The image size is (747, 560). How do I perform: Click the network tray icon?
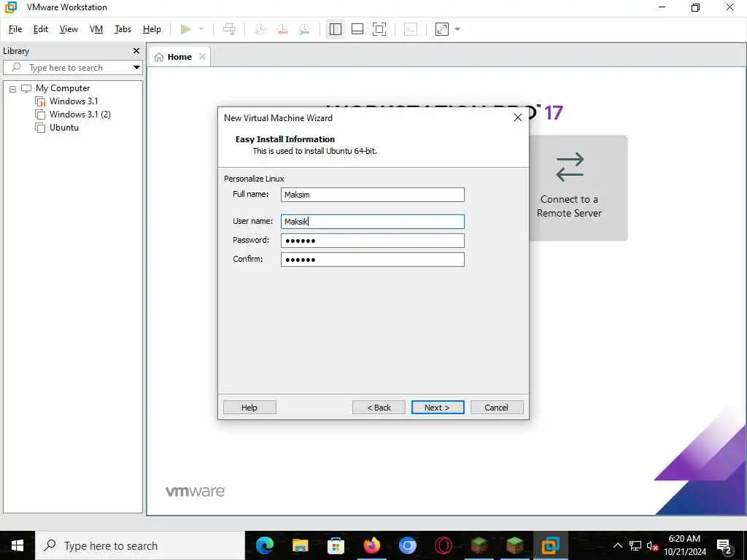[x=635, y=545]
